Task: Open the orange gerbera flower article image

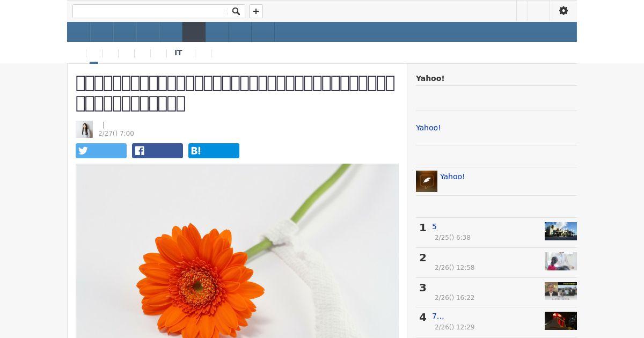Action: click(x=237, y=251)
